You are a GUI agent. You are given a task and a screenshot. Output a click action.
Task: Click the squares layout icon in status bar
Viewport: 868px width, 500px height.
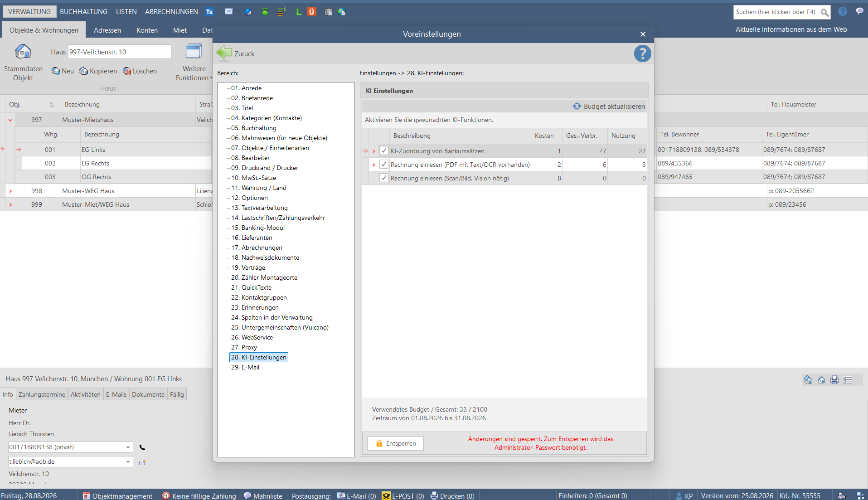860,496
